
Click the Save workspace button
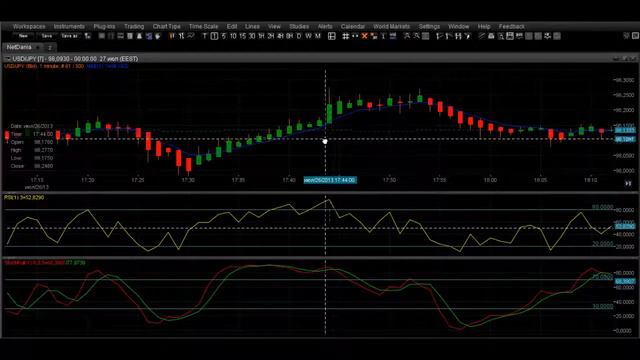click(47, 36)
